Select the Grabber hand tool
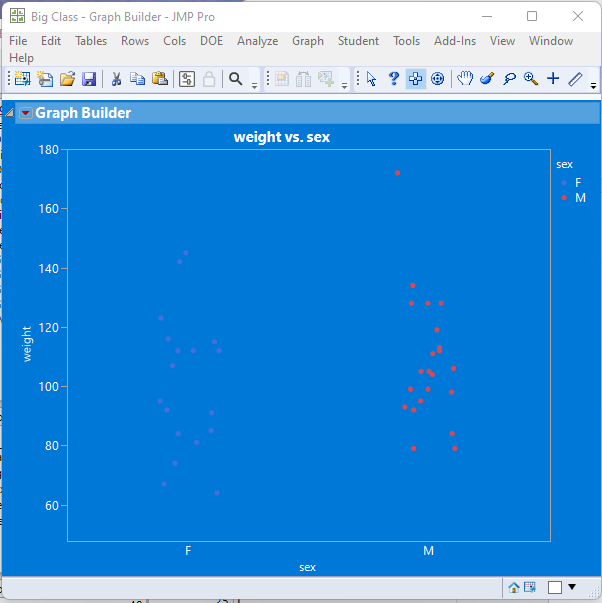 click(465, 79)
